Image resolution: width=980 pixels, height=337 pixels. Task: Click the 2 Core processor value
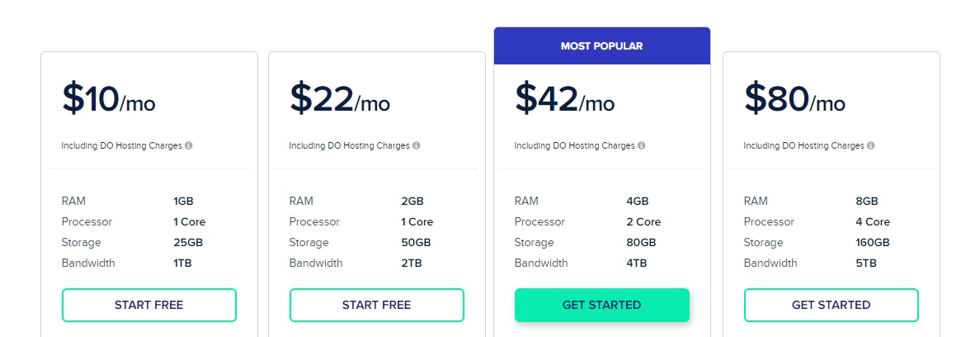[x=643, y=222]
